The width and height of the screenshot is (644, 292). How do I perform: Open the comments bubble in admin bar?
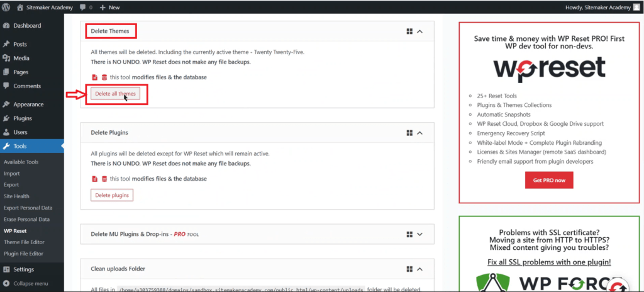86,8
